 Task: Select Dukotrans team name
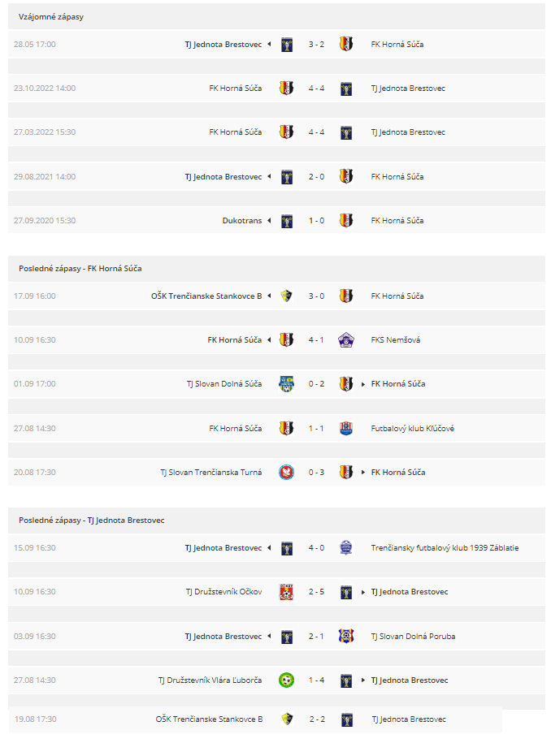pyautogui.click(x=242, y=220)
